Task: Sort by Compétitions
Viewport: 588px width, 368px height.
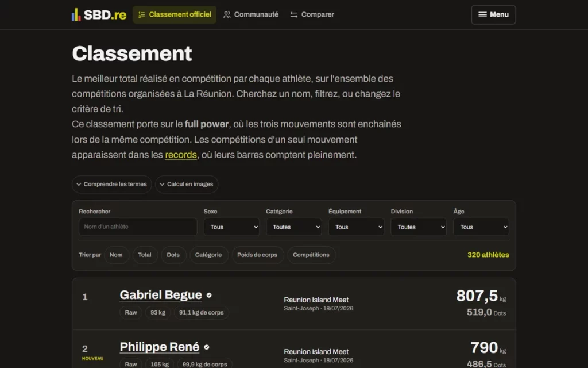Action: 311,255
